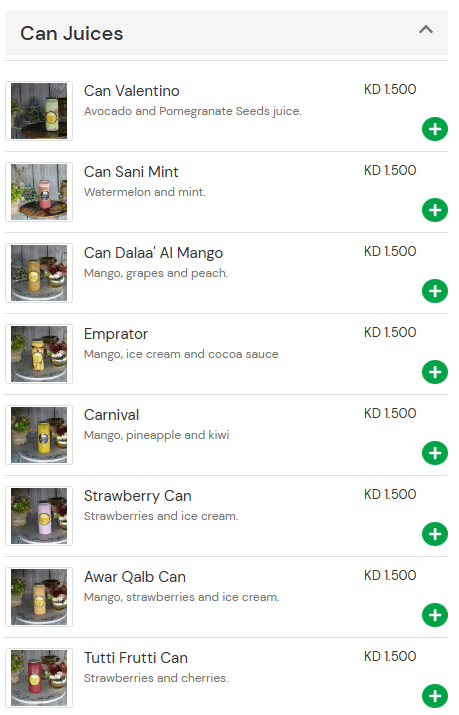The image size is (459, 715).
Task: Tap the plus icon for Emprator
Action: click(435, 372)
